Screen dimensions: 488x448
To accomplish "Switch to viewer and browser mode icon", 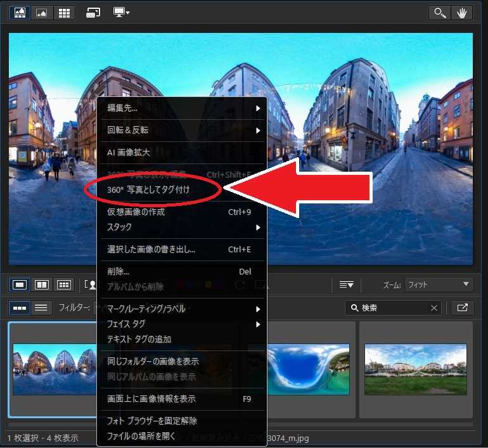I will pos(20,13).
